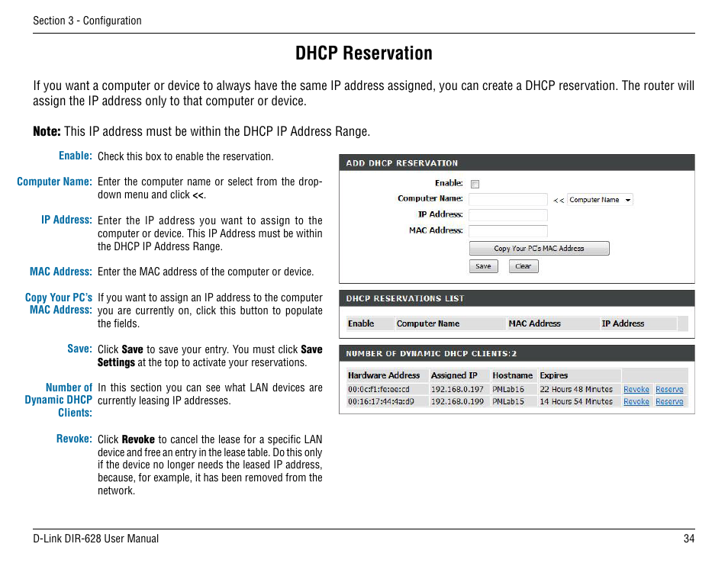Click NUMBER OF DYNAMIC DHCP CLIENTS:2 heading

click(x=431, y=354)
